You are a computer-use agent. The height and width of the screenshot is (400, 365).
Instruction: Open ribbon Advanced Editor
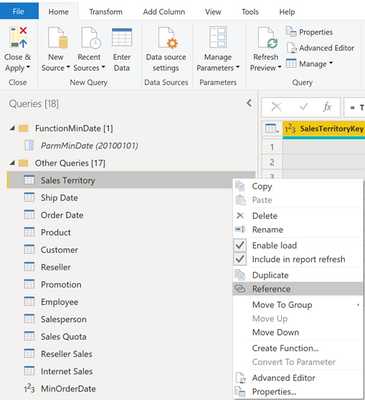pyautogui.click(x=320, y=48)
